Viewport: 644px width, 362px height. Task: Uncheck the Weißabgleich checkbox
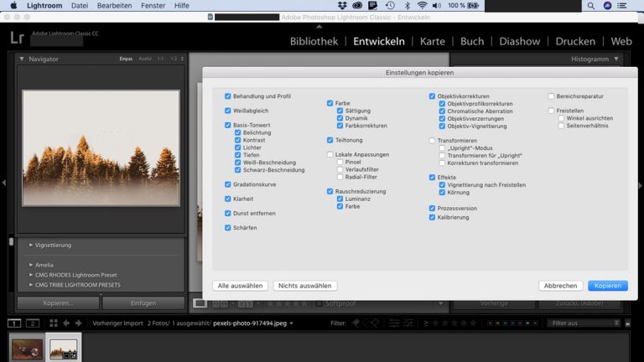coord(228,111)
